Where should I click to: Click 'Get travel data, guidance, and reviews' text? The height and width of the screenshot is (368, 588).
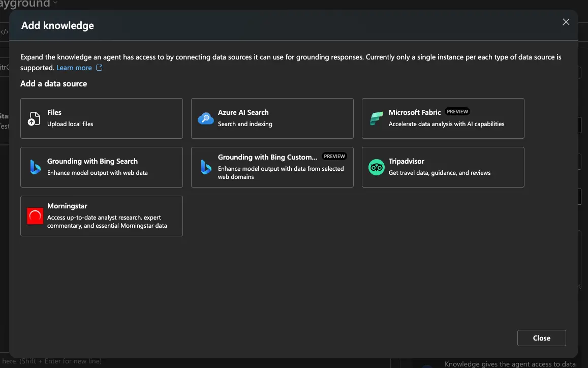pyautogui.click(x=440, y=173)
